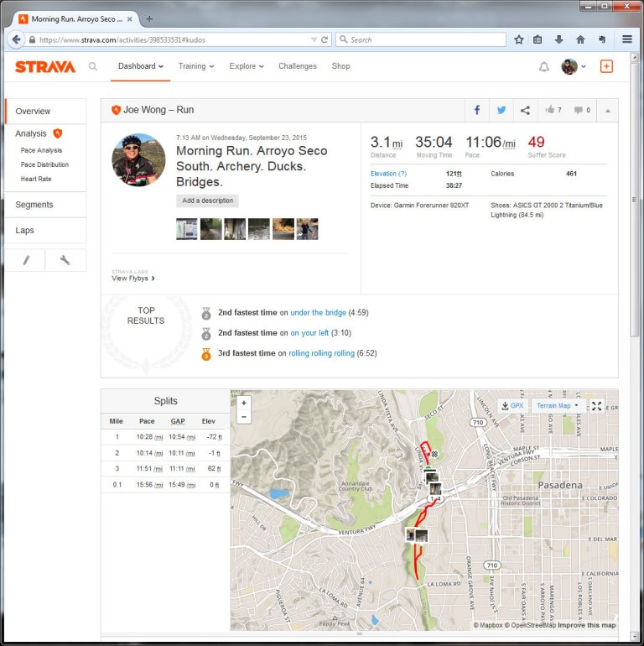644x646 pixels.
Task: Open the Laps sidebar tab
Action: click(x=46, y=231)
